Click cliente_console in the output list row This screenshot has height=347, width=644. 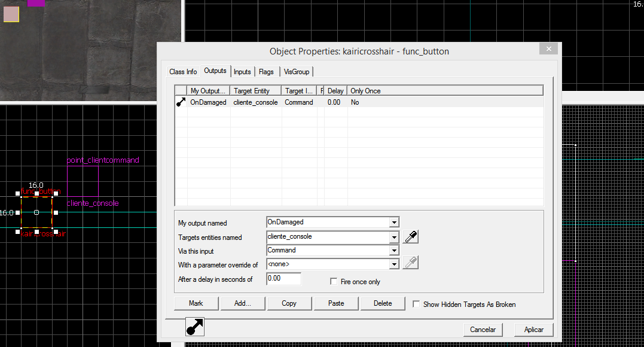pyautogui.click(x=255, y=102)
